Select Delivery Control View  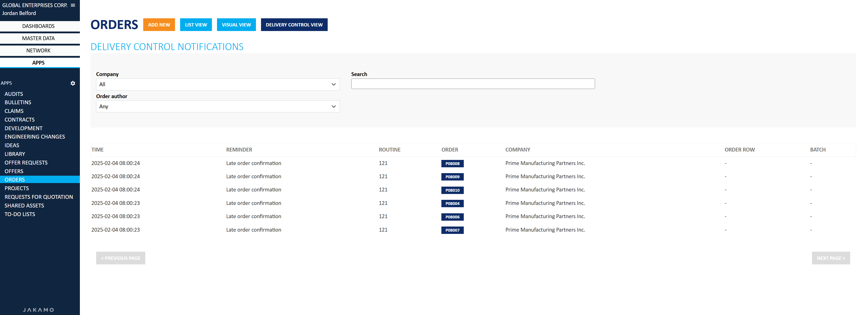[294, 25]
